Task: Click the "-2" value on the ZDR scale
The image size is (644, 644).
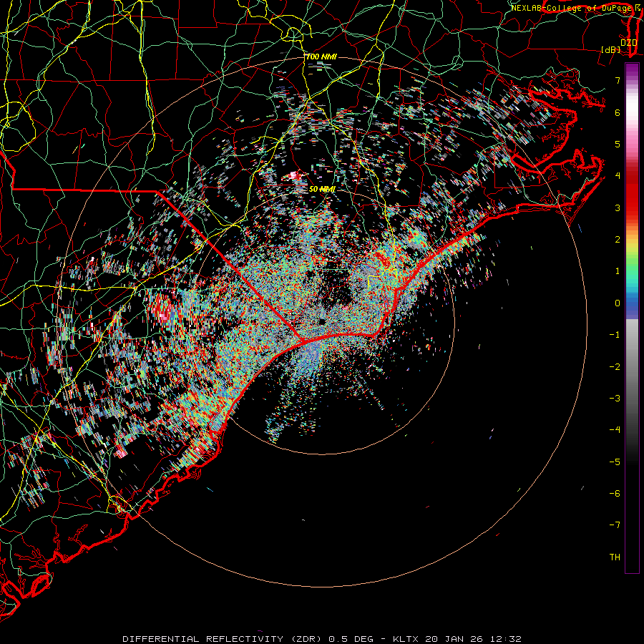Action: click(615, 367)
